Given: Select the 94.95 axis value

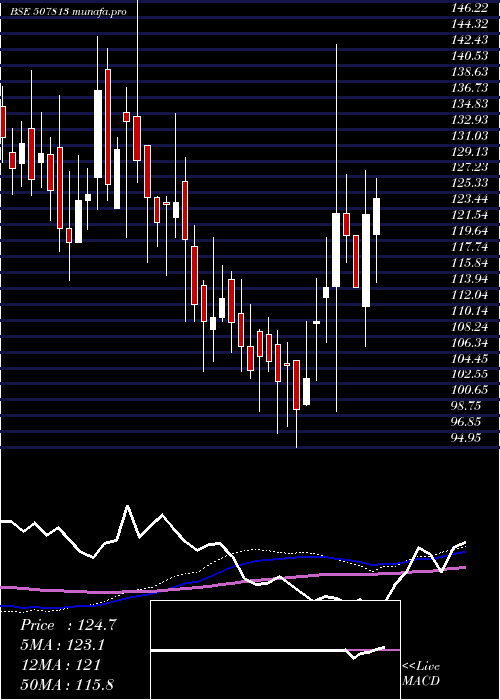Looking at the screenshot, I should pos(467,438).
